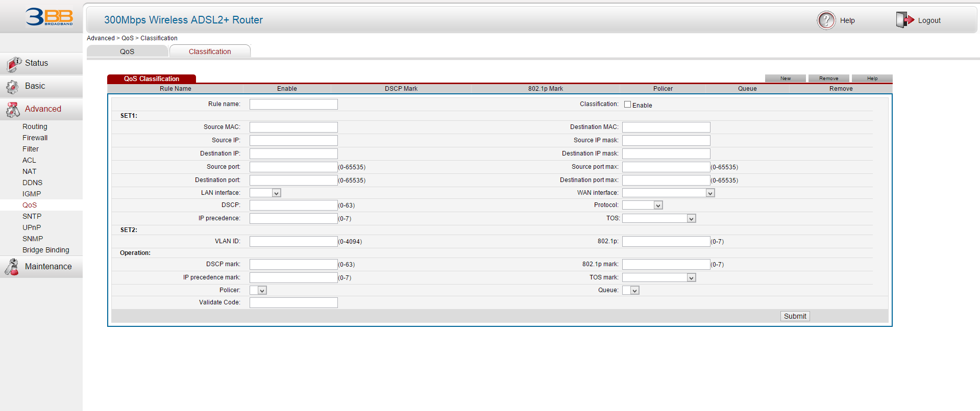Open the LAN interface dropdown
The width and height of the screenshot is (980, 411).
265,193
